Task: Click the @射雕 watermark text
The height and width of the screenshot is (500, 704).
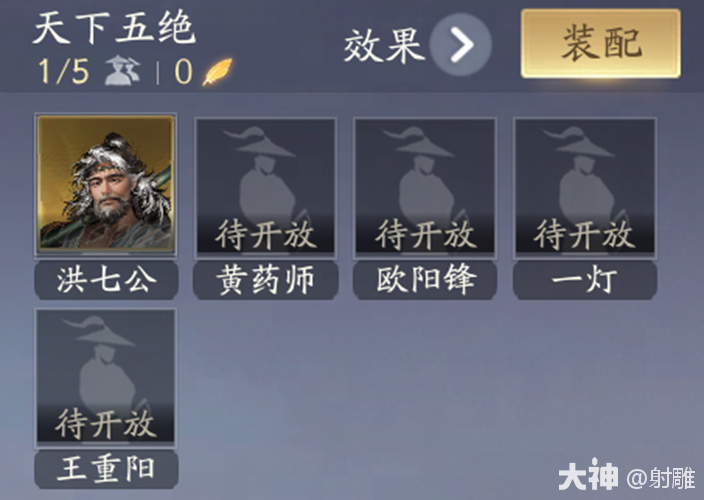Action: [x=661, y=478]
